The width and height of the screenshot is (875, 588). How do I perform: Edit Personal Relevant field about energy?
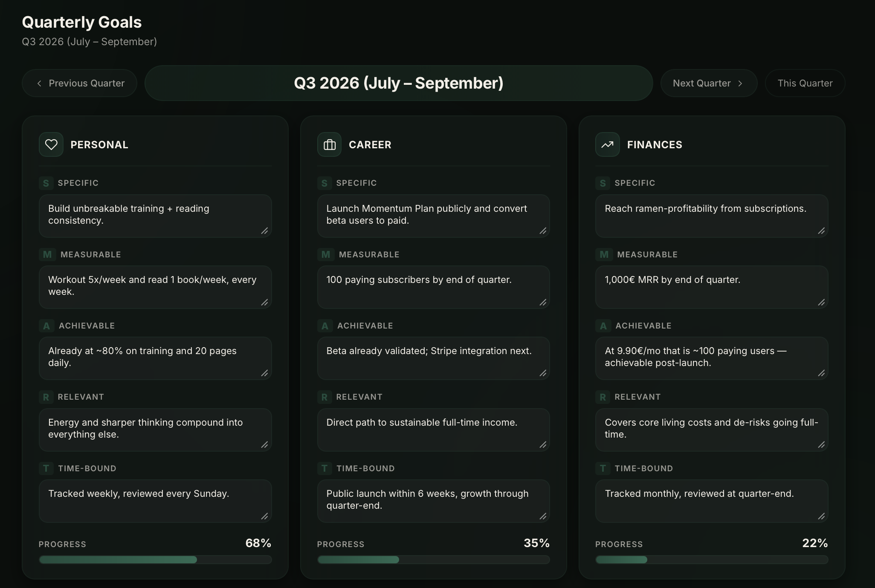[x=155, y=430]
